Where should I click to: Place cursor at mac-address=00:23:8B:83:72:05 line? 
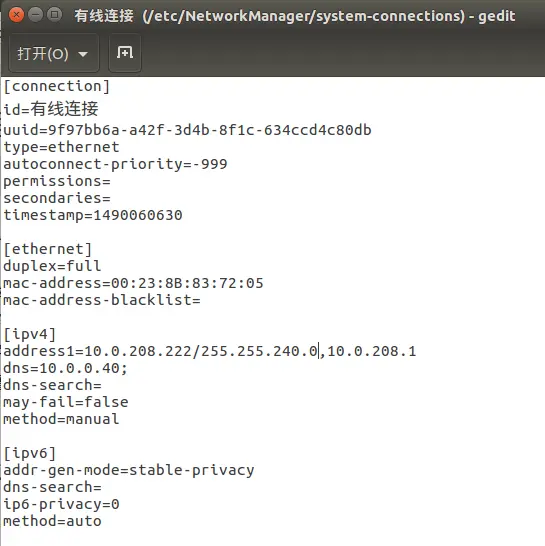click(133, 283)
